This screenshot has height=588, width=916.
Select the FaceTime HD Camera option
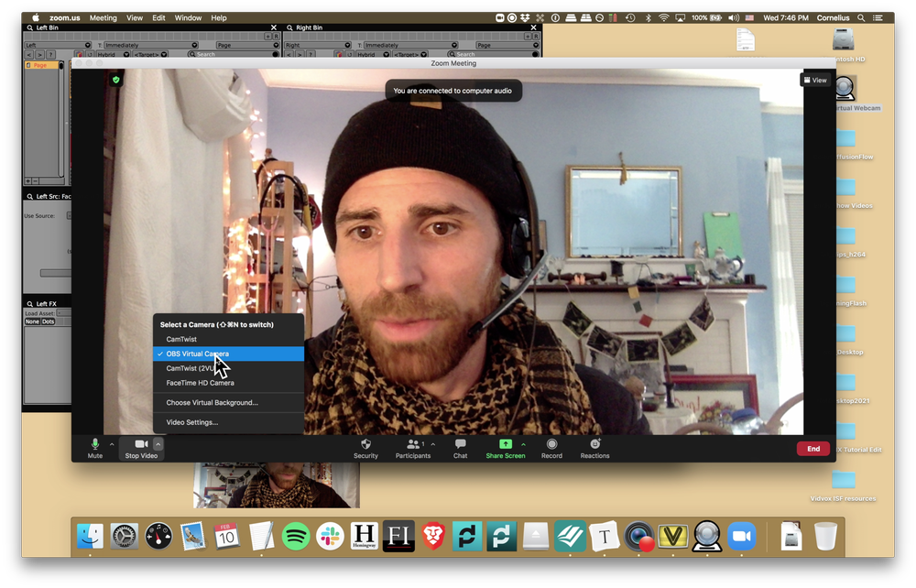click(228, 383)
